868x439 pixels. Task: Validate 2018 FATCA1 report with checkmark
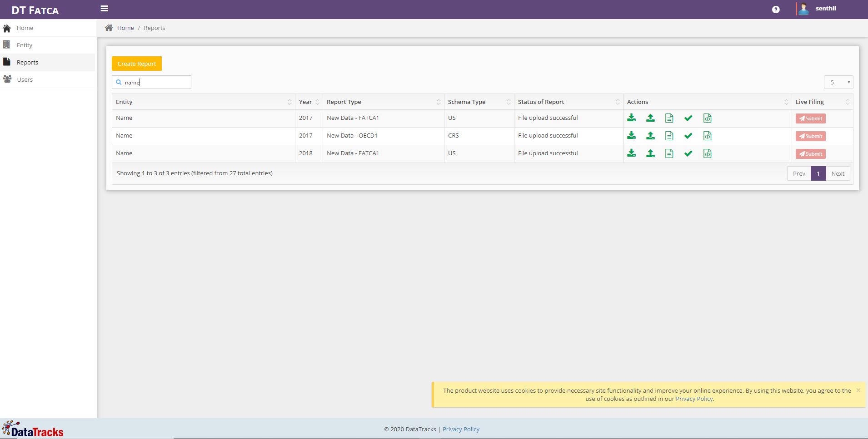(x=688, y=153)
